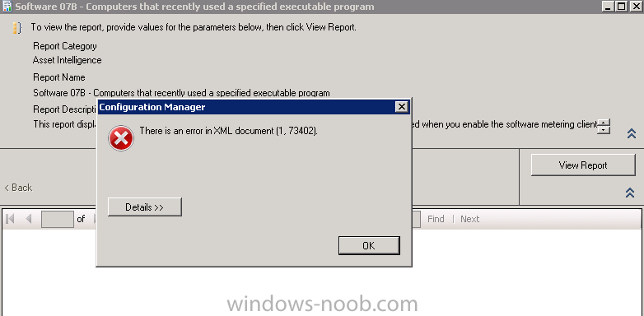644x316 pixels.
Task: Click Find in report toolbar
Action: point(436,219)
